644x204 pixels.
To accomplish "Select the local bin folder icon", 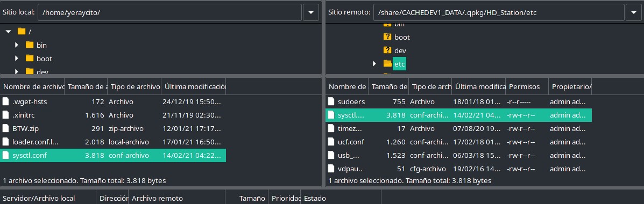I will pos(30,45).
